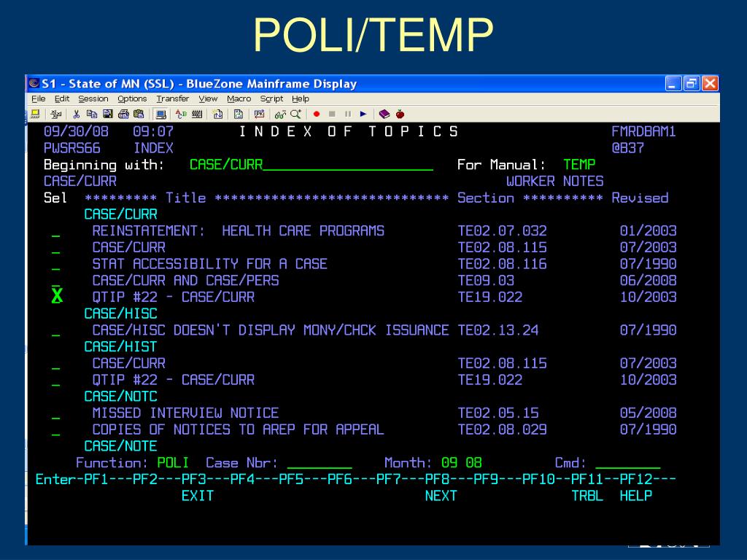Click Sel field for CASE/HISC DOESN'T DISPLAY row
The height and width of the screenshot is (560, 747).
click(x=56, y=330)
